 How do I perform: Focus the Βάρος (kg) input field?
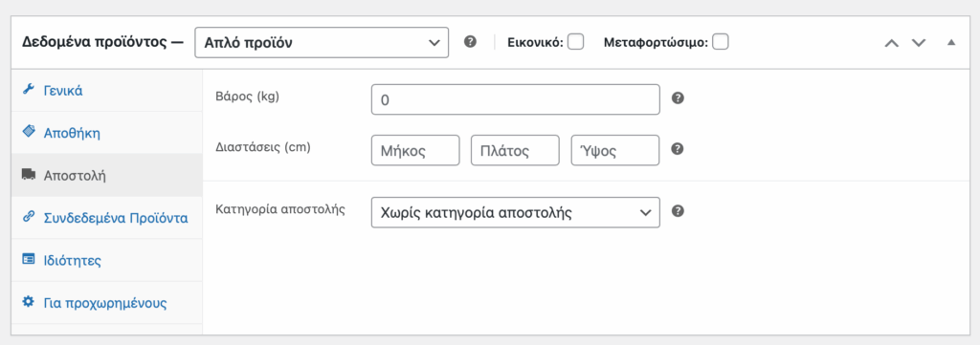point(516,99)
